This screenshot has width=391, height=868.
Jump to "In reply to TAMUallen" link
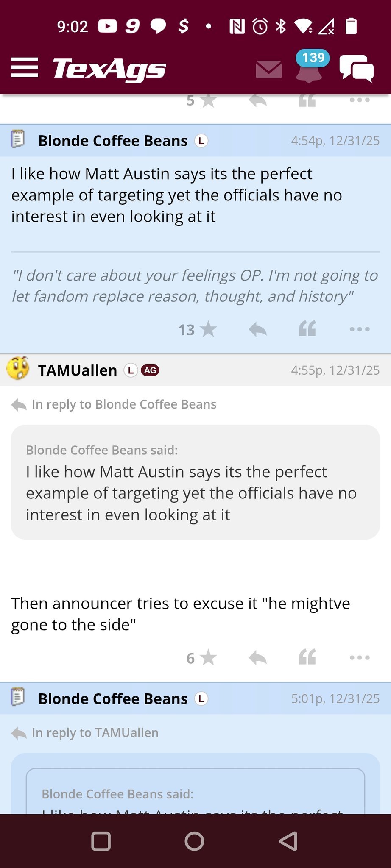click(95, 733)
